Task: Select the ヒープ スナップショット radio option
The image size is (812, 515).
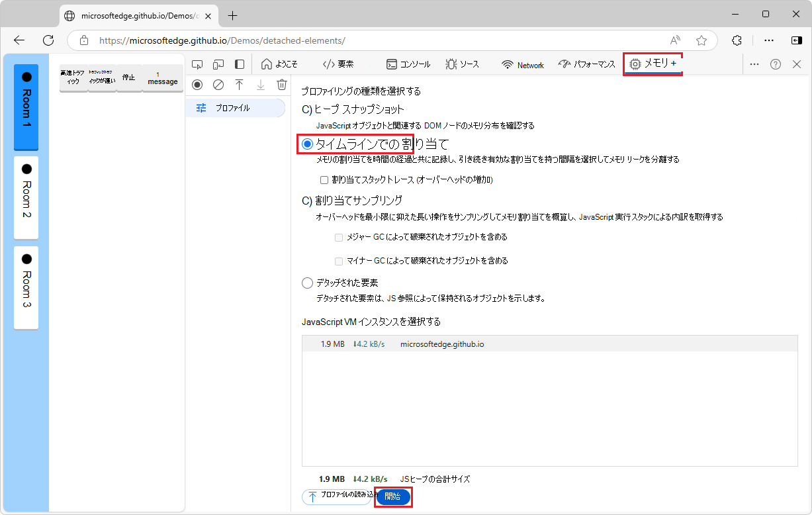Action: (306, 109)
